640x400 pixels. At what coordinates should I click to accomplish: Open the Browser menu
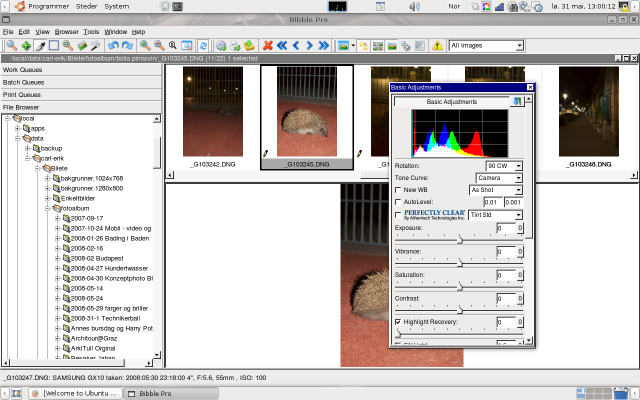pos(65,32)
